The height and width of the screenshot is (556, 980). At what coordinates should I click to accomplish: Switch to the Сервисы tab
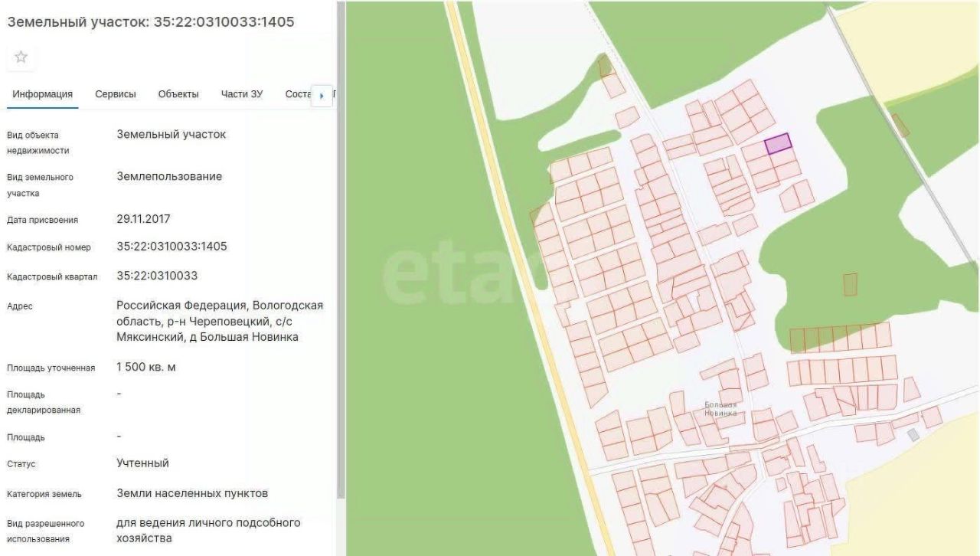[x=116, y=94]
